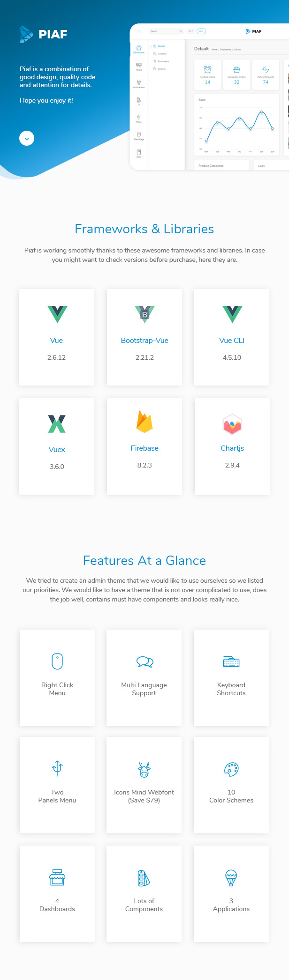
Task: Click the Vuex logo icon
Action: tap(57, 423)
